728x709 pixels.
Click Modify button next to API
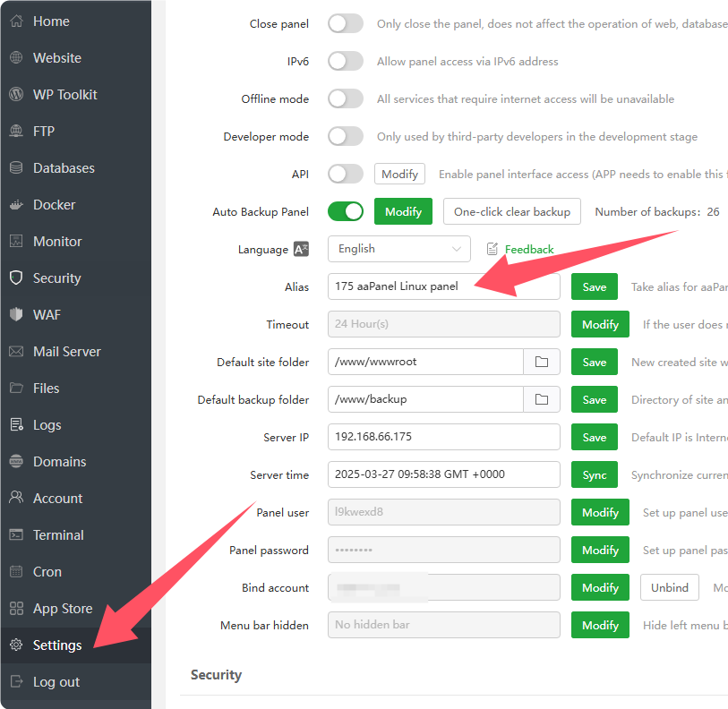coord(399,174)
